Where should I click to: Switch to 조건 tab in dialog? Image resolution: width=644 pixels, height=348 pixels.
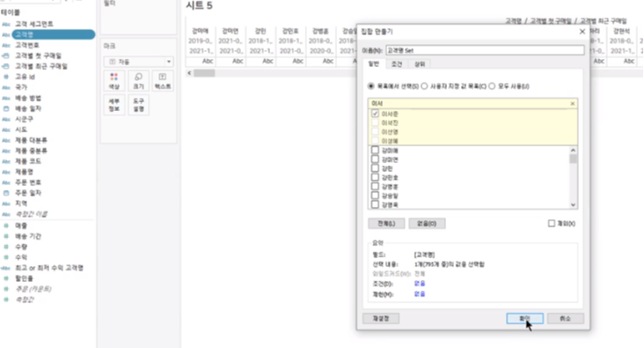click(397, 64)
